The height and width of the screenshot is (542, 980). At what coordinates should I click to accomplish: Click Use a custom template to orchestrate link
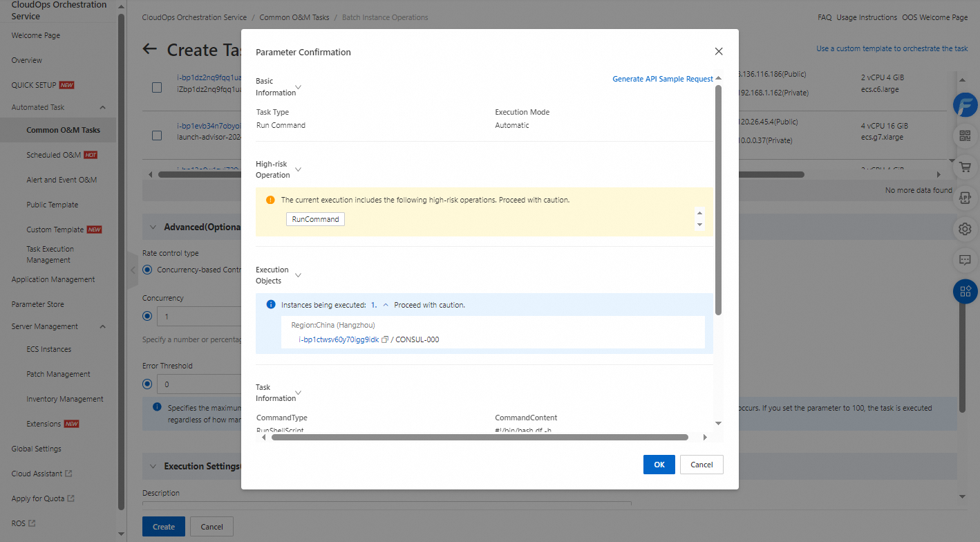tap(892, 48)
